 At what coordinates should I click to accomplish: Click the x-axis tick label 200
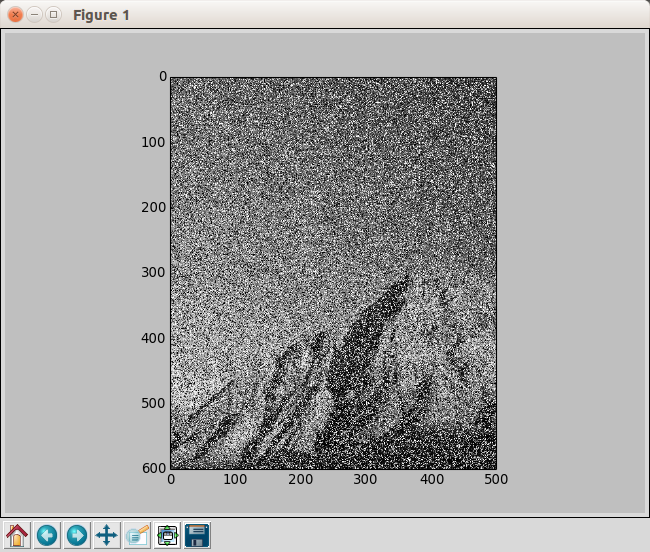tap(300, 480)
